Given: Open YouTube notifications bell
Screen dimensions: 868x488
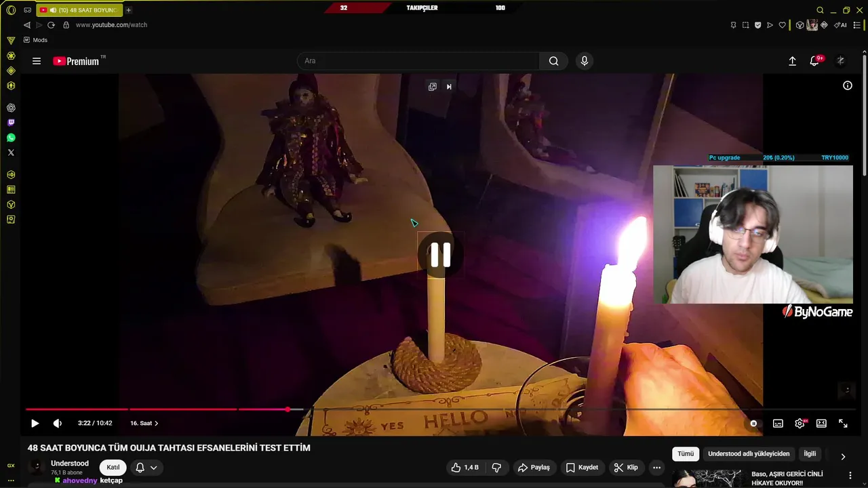Looking at the screenshot, I should pyautogui.click(x=814, y=61).
